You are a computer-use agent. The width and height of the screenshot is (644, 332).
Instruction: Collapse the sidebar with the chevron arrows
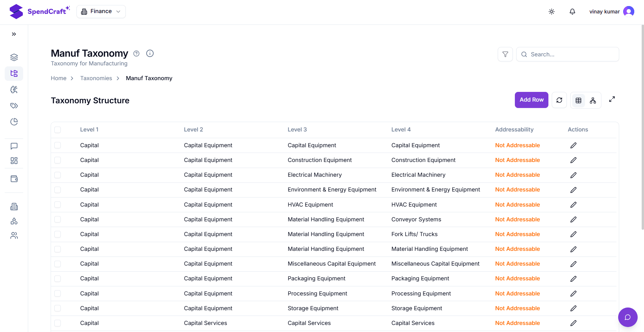(14, 34)
